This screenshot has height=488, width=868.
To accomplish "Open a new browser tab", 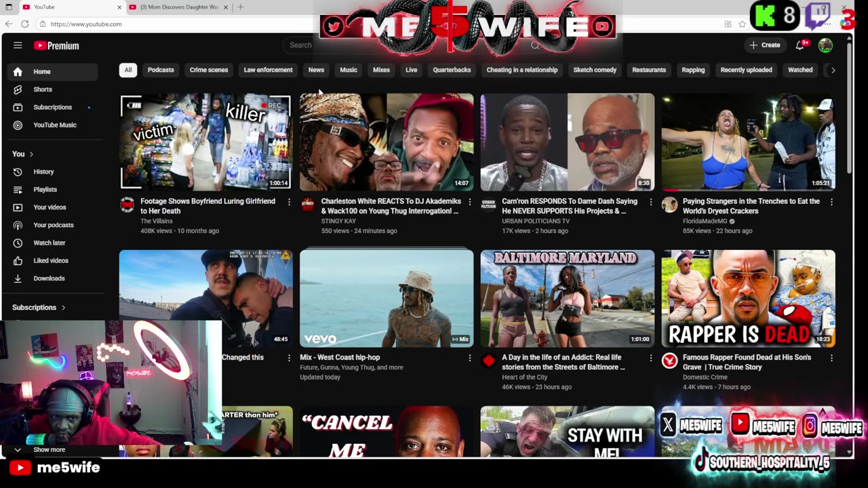I will (240, 7).
